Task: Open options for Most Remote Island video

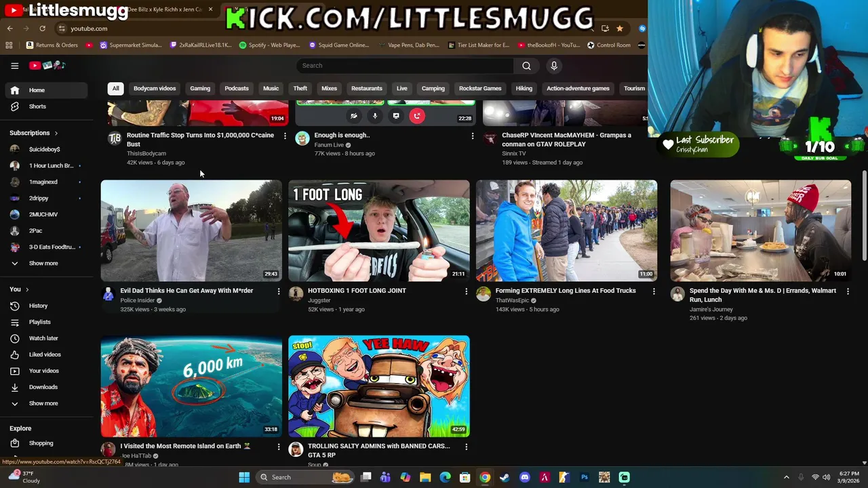Action: pyautogui.click(x=278, y=447)
